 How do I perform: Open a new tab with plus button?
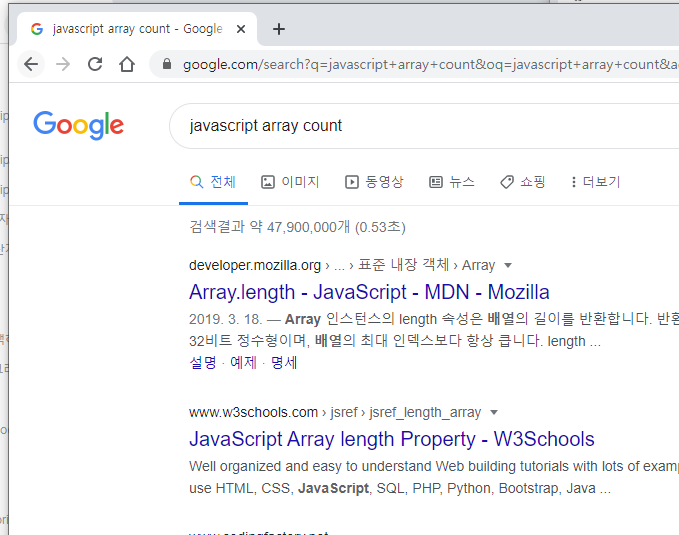click(279, 29)
